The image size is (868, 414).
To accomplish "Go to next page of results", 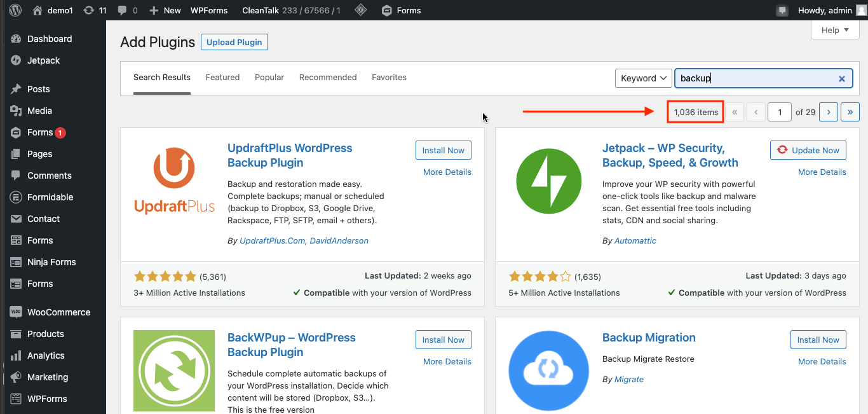I will [x=829, y=113].
